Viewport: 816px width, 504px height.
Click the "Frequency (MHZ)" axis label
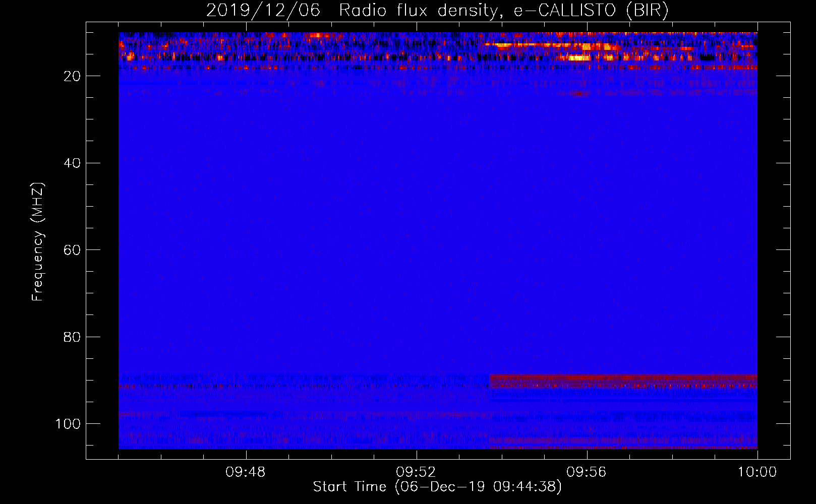point(38,242)
